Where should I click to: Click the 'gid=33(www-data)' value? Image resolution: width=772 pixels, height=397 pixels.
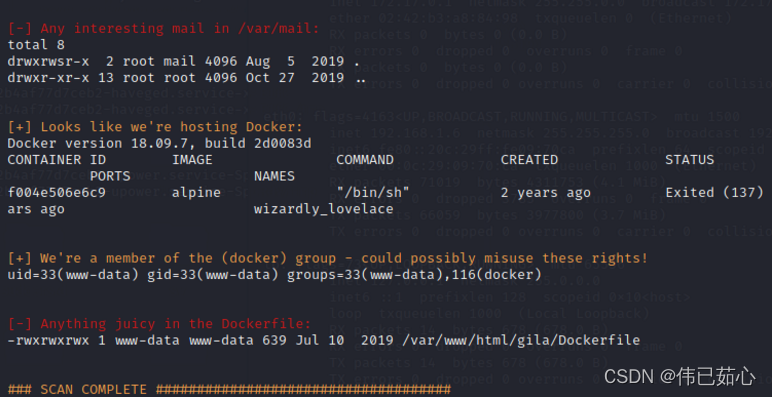pyautogui.click(x=213, y=275)
